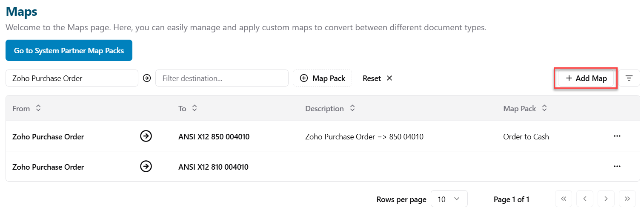Sort table by the Description column
Image resolution: width=644 pixels, height=214 pixels.
click(x=352, y=108)
